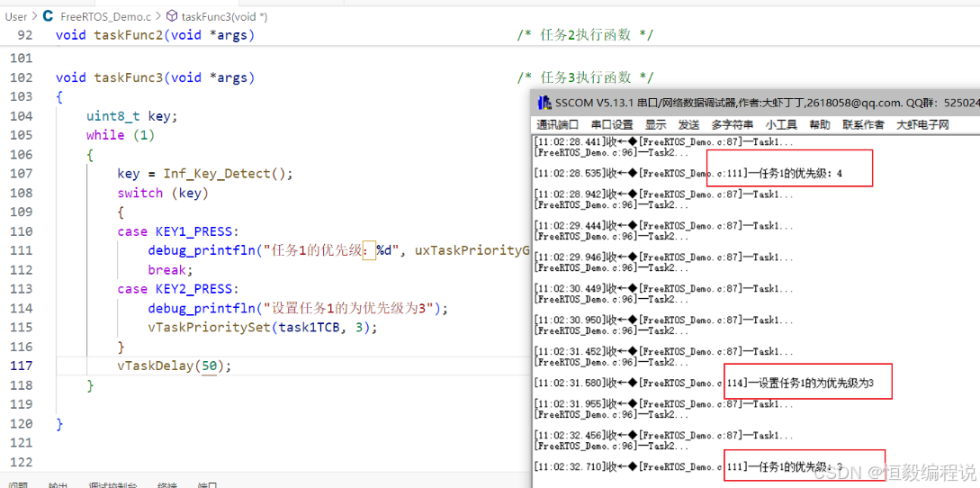The image size is (980, 488).
Task: Click the debug_println string 设置任务1的为优先级为3
Action: click(x=348, y=309)
